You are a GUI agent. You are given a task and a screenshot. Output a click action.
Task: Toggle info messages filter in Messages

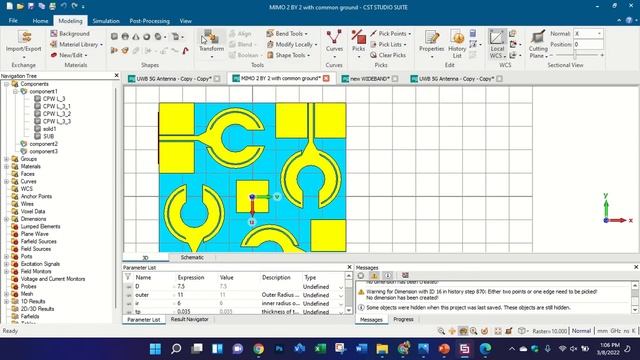point(387,276)
